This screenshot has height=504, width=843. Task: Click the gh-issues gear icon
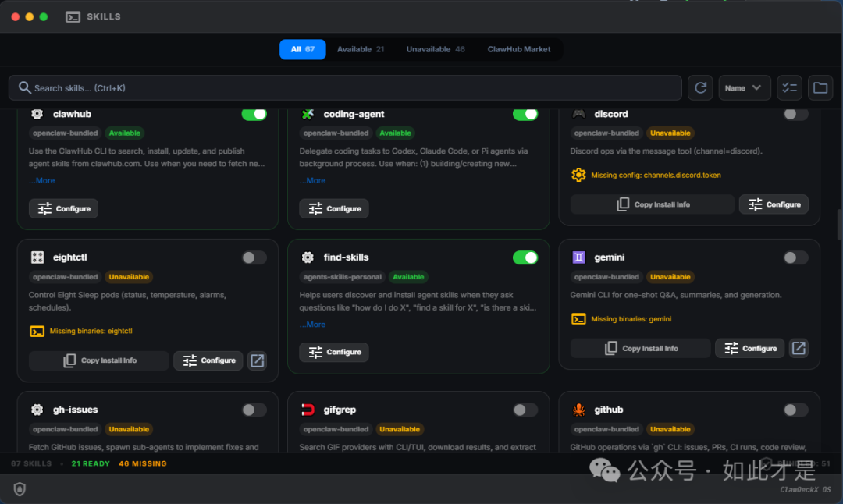pos(37,410)
